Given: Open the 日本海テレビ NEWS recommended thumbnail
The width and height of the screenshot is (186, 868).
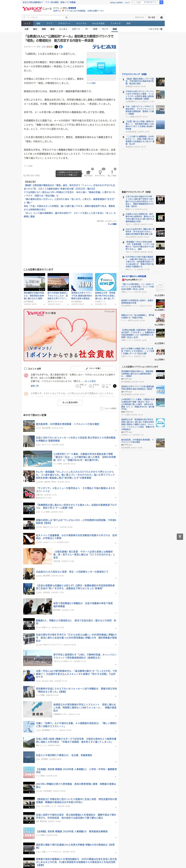Looking at the screenshot, I should 106,282.
